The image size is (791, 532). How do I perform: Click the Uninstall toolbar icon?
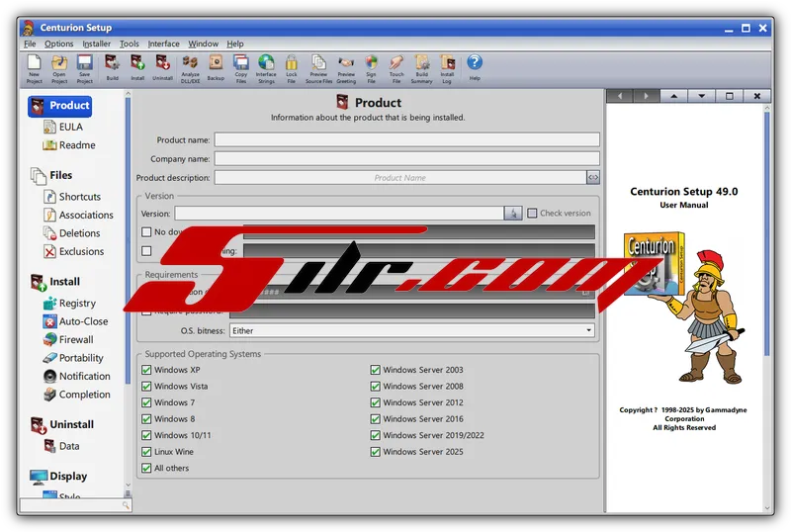(162, 67)
